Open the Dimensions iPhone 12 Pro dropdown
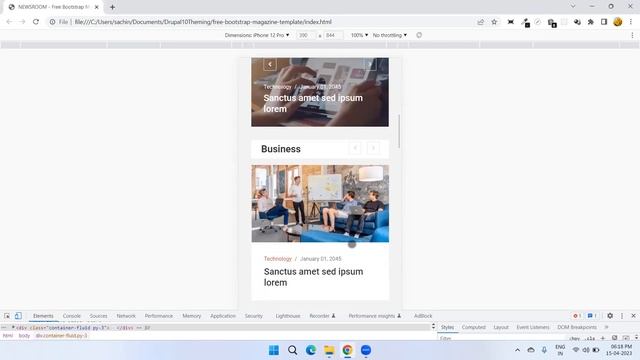640x360 pixels. (x=257, y=35)
